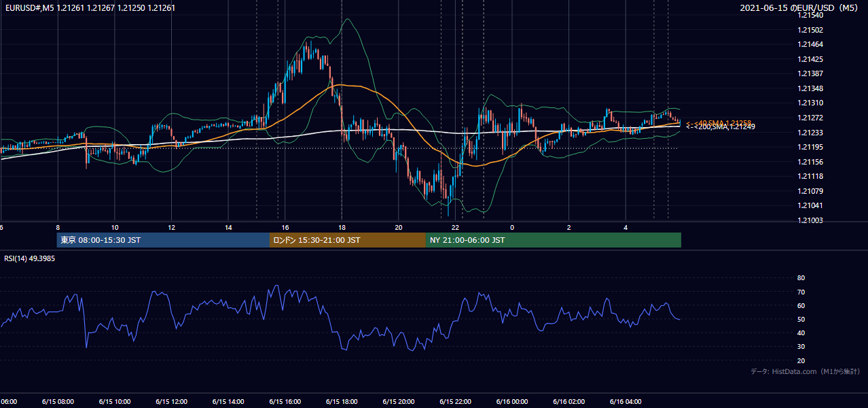Select RSI level 80 on indicator scale
The image size is (868, 408).
pos(801,278)
